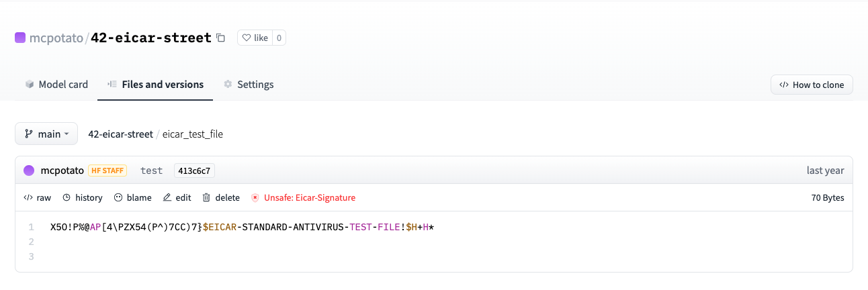The height and width of the screenshot is (290, 868).
Task: Switch to the Model card tab
Action: [56, 85]
